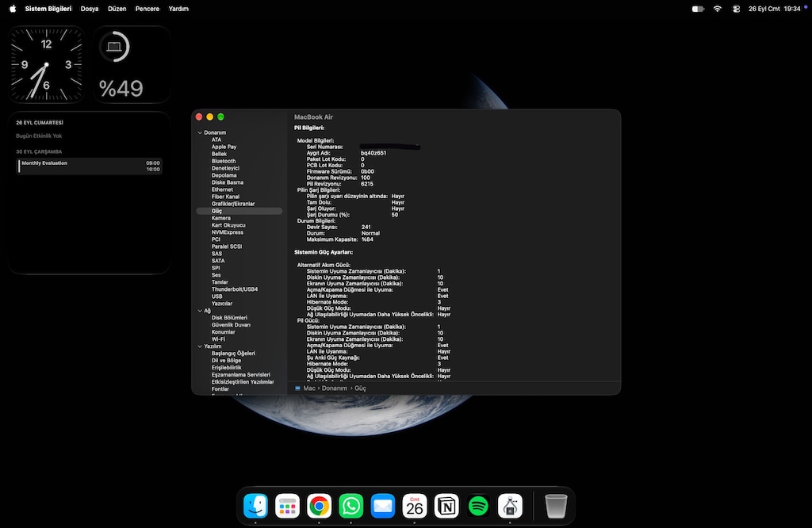812x528 pixels.
Task: Select Bluetooth in the sidebar
Action: tap(223, 161)
